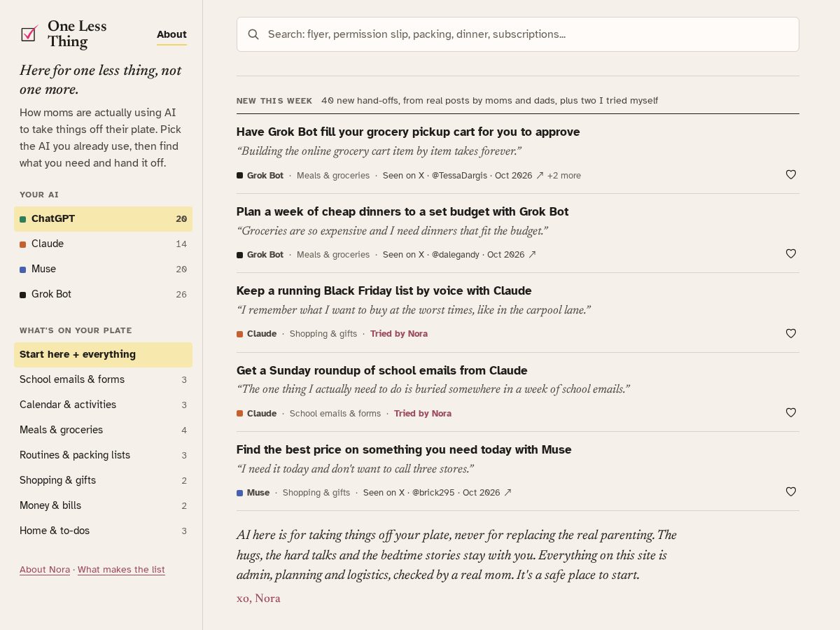The width and height of the screenshot is (840, 630).
Task: Click the One Less Thing checkbox logo
Action: (29, 34)
